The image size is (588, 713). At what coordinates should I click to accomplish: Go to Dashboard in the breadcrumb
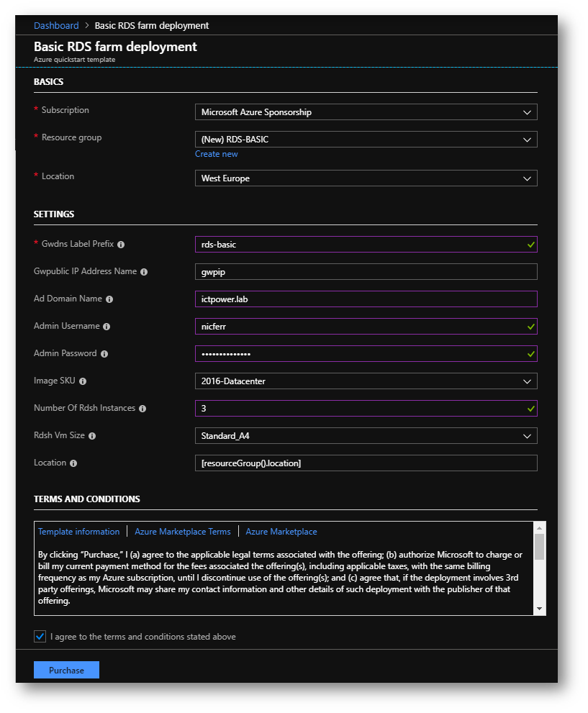(56, 25)
